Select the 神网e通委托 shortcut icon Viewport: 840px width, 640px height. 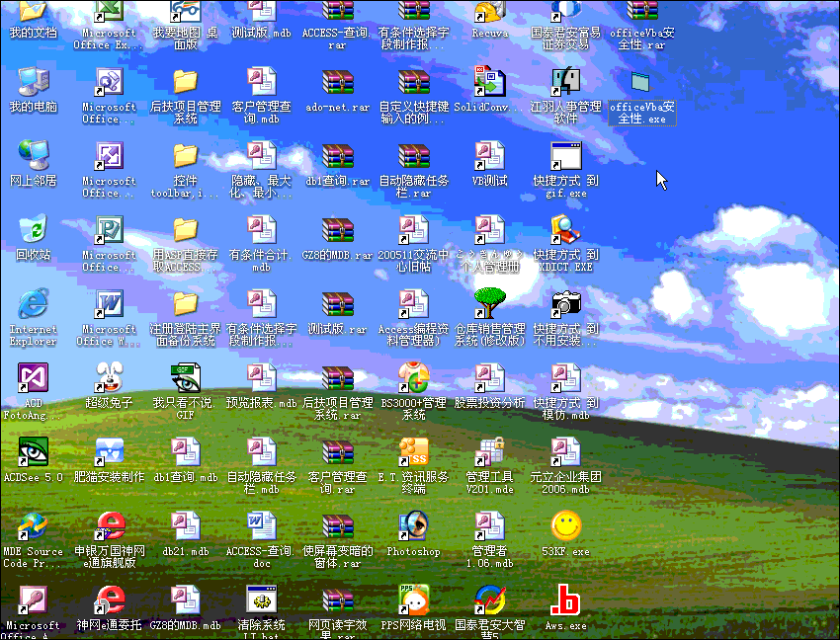[110, 600]
